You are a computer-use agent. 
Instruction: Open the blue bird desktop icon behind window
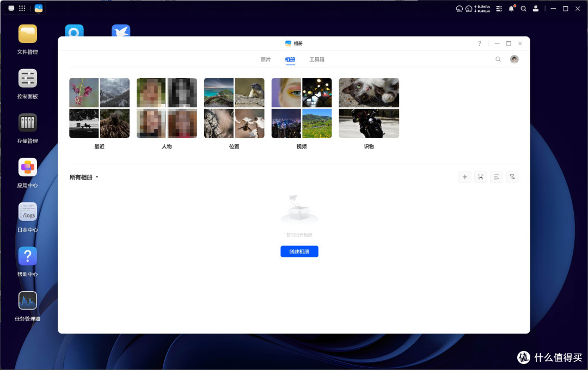click(121, 30)
